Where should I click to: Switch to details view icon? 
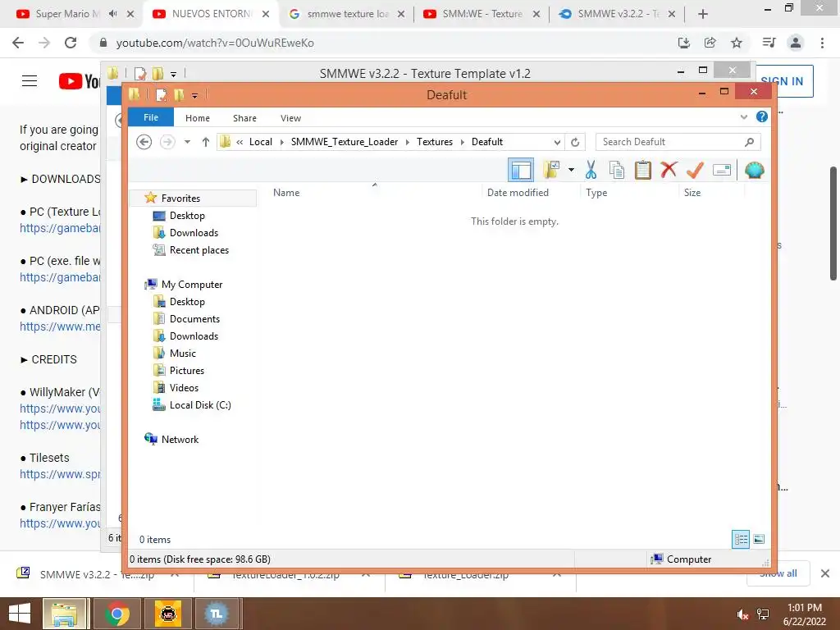point(741,539)
